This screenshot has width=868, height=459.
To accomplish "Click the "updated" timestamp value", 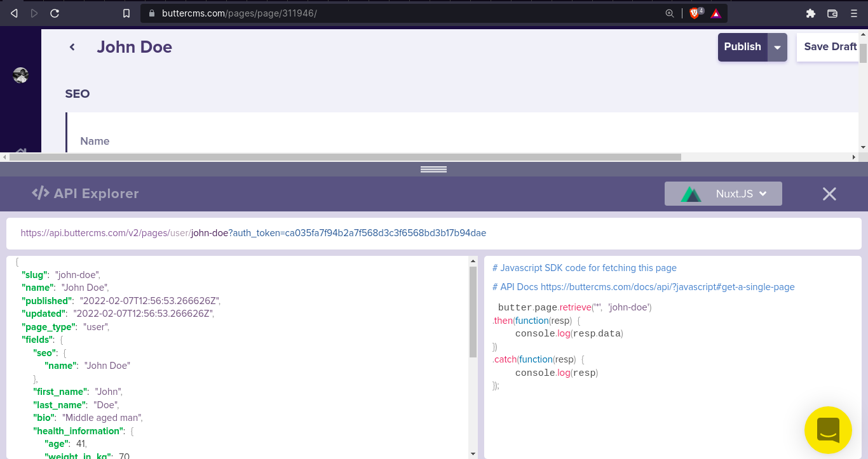I will [x=143, y=314].
